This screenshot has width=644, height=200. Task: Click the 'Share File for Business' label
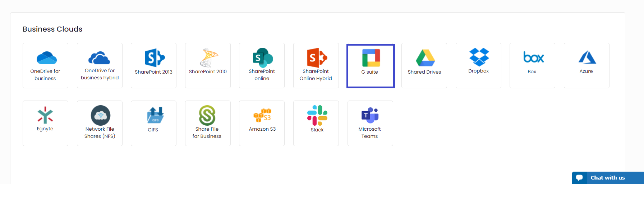(x=207, y=132)
